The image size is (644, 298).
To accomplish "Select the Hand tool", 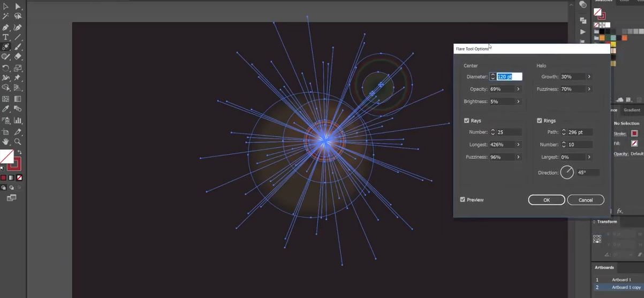I will (5, 142).
